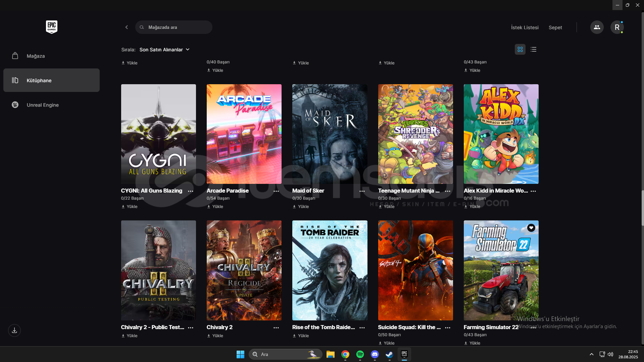The height and width of the screenshot is (362, 644).
Task: Click the Epic Games logo
Action: (x=52, y=27)
